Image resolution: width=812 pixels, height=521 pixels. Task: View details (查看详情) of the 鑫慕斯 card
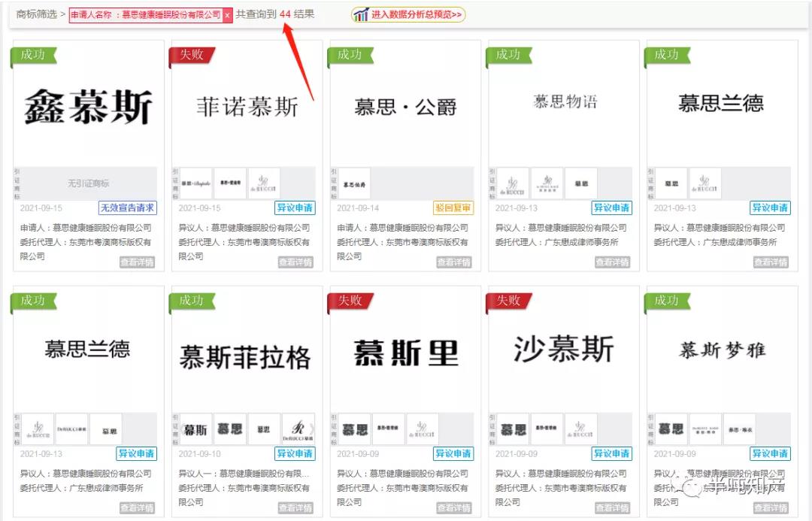(x=138, y=262)
